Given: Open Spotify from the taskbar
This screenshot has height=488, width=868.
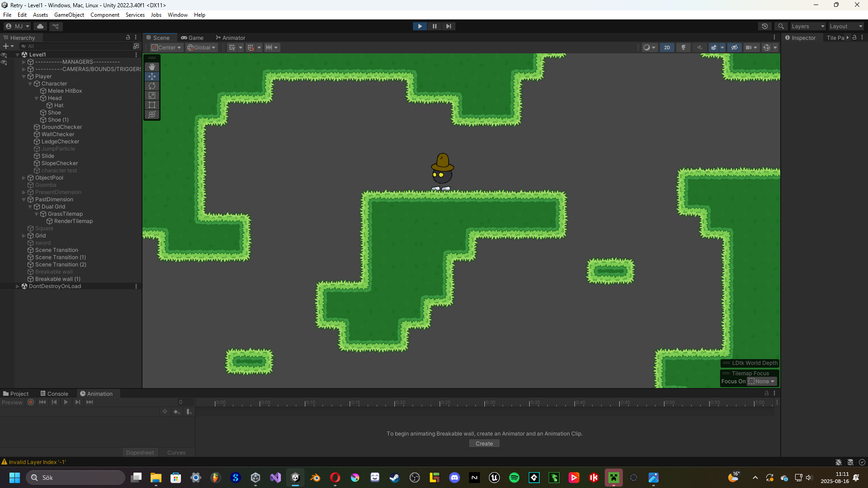Looking at the screenshot, I should pos(514,478).
